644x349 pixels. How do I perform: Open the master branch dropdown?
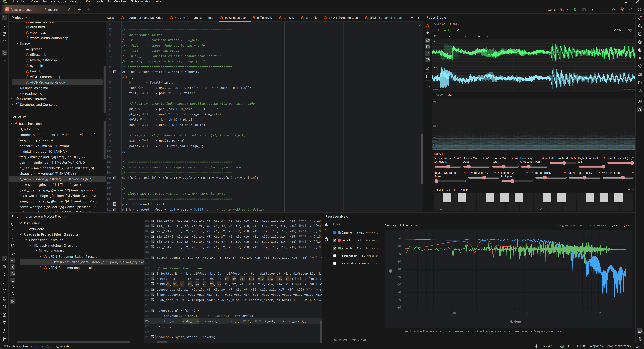pos(52,10)
